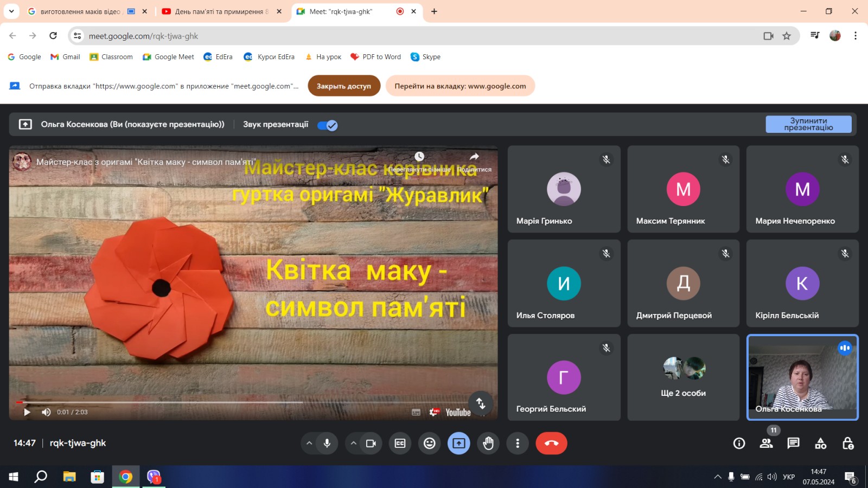Image resolution: width=868 pixels, height=488 pixels.
Task: Click Зупинити презентацію button
Action: pos(808,124)
